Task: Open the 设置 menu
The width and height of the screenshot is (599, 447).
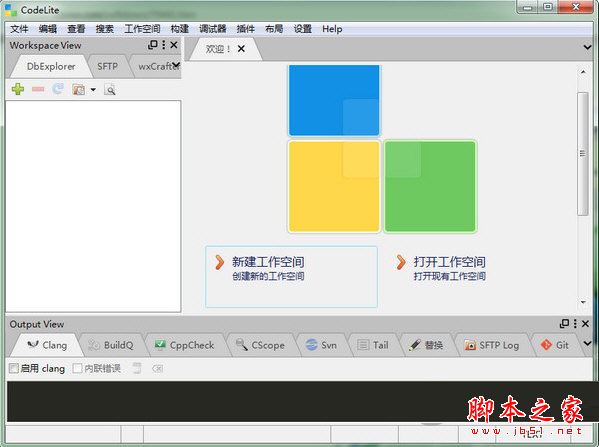Action: point(303,29)
